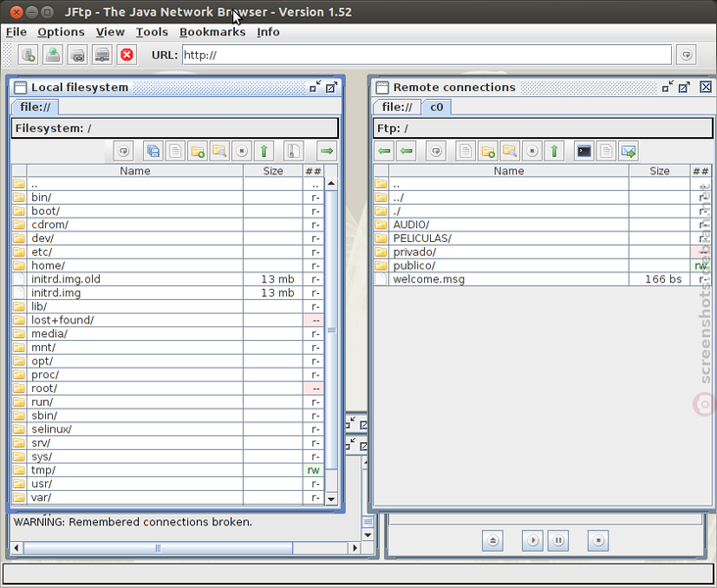Image resolution: width=717 pixels, height=588 pixels.
Task: Open the Options menu
Action: coord(61,32)
